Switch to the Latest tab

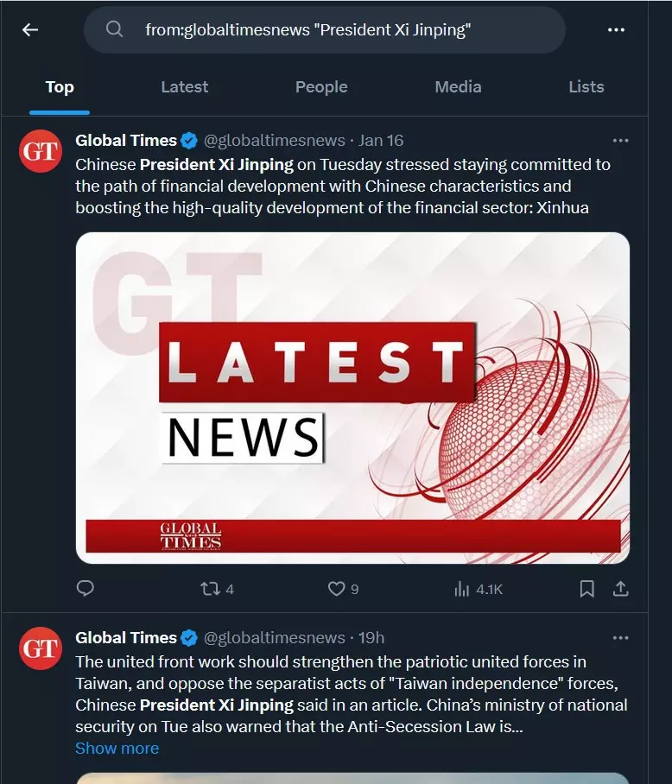click(x=184, y=87)
